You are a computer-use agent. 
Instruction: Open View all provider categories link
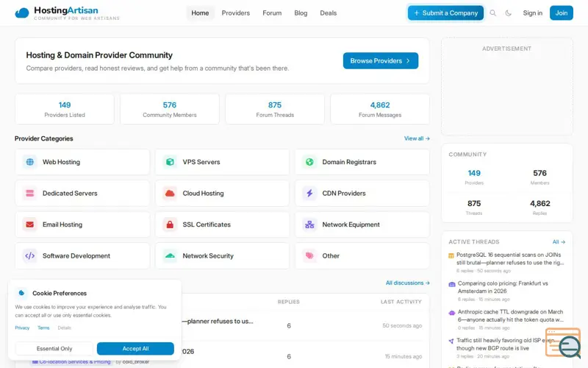click(417, 138)
